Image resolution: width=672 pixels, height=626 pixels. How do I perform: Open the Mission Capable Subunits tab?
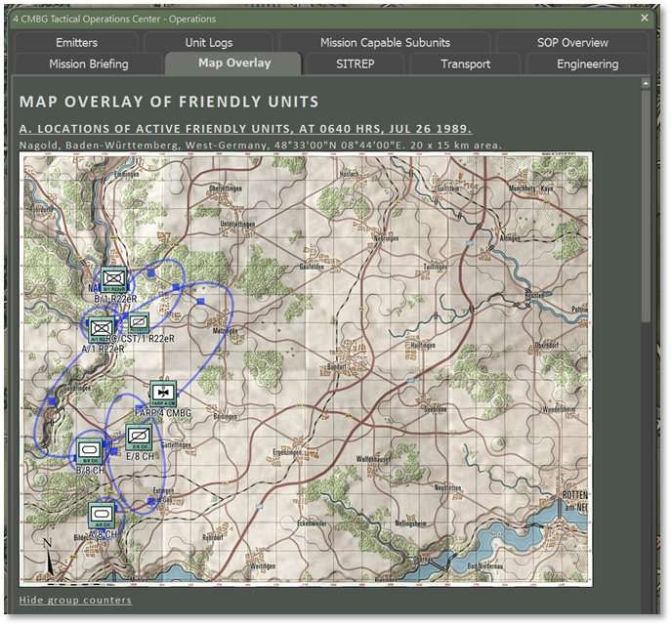pos(385,43)
